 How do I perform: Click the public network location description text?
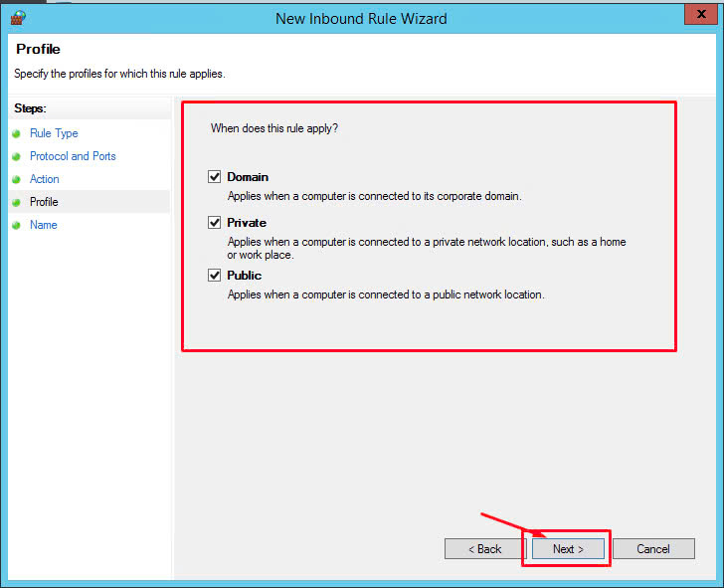point(386,294)
